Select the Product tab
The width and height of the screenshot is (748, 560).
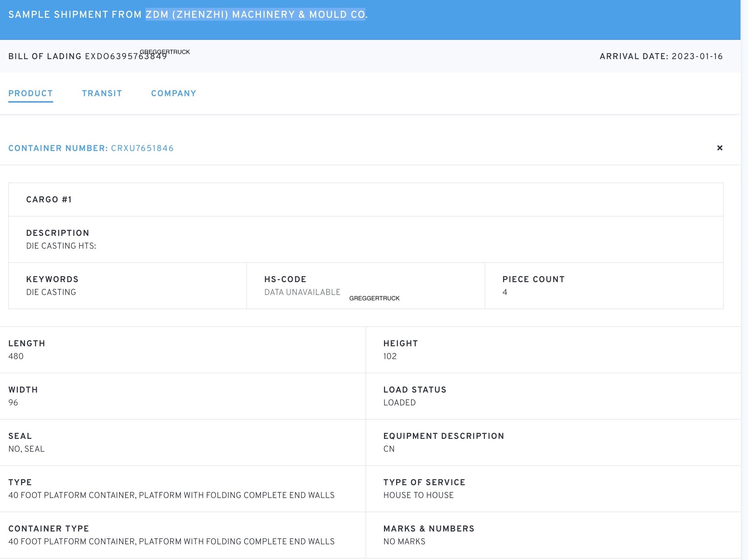(x=31, y=93)
